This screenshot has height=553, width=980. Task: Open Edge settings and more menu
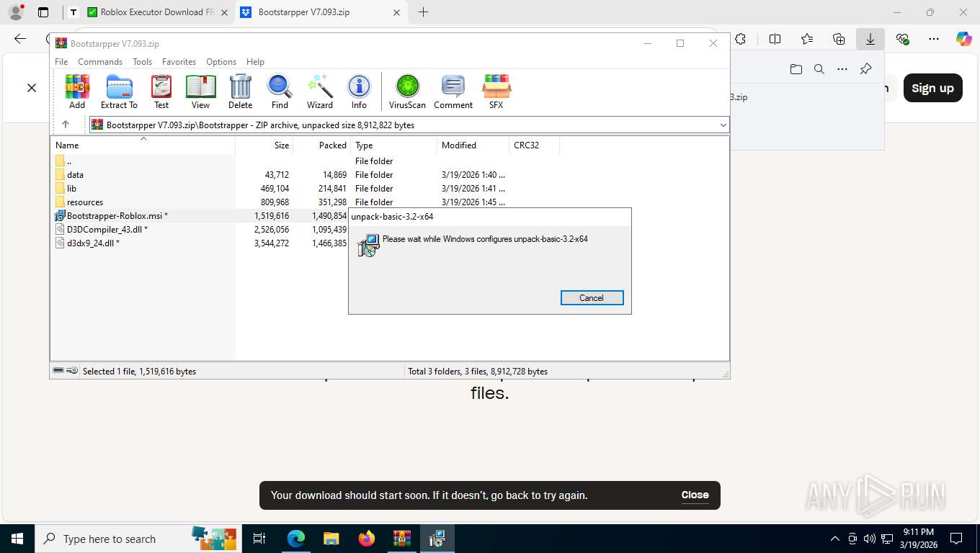tap(934, 39)
